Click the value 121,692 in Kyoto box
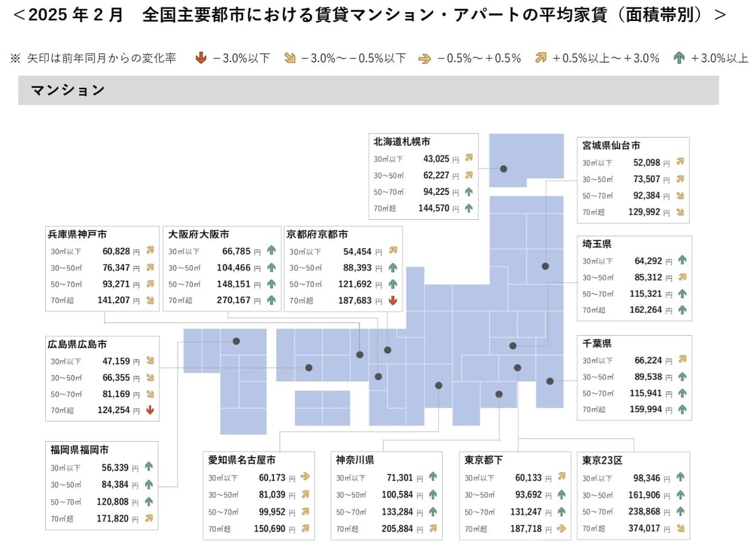 355,284
